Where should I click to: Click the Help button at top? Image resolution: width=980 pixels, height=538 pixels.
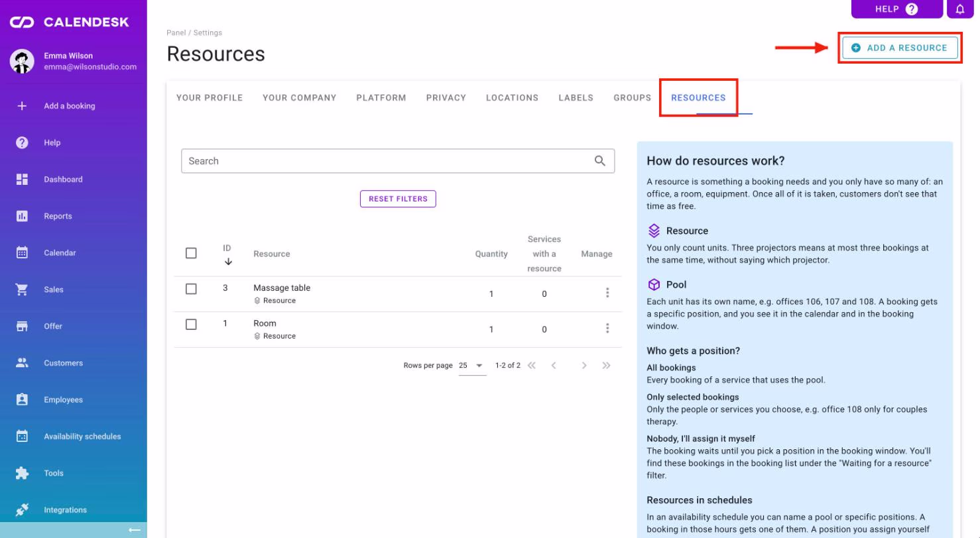click(896, 9)
